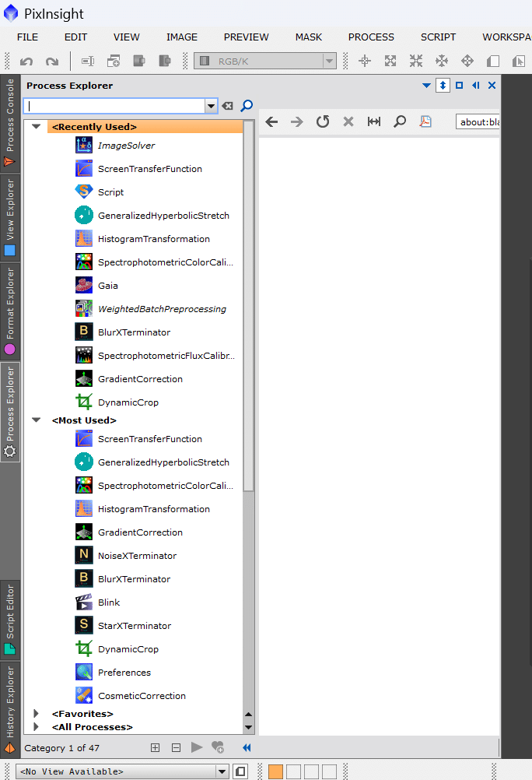Screen dimensions: 532x780
Task: Collapse all tree categories with the minus icon
Action: point(176,747)
